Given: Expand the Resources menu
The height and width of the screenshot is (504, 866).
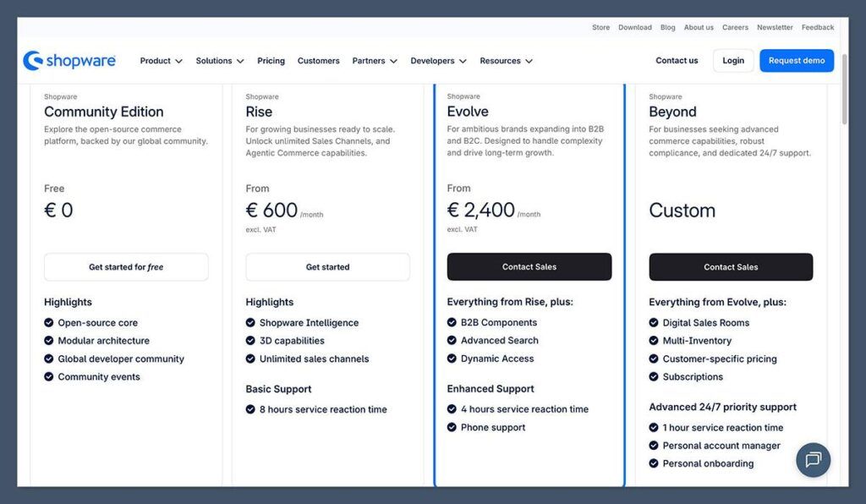Looking at the screenshot, I should click(506, 61).
